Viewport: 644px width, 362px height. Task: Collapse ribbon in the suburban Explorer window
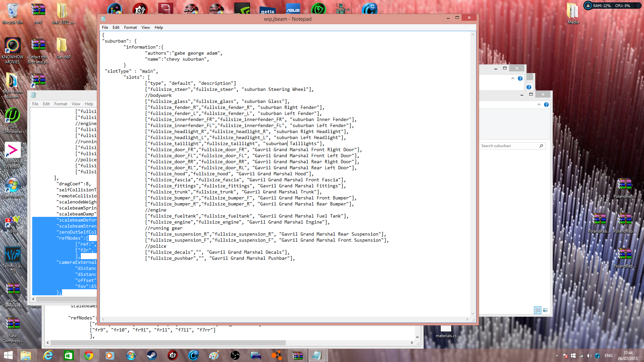click(x=539, y=105)
